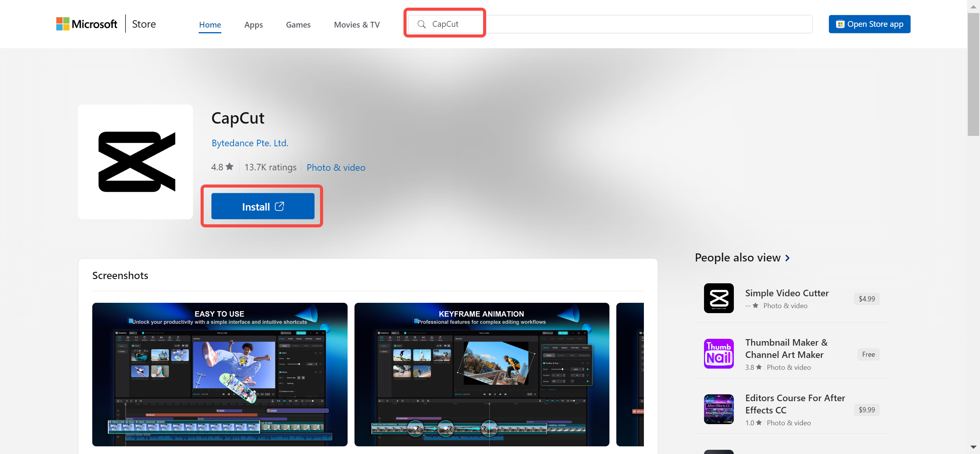This screenshot has height=454, width=980.
Task: Expand the People also view section
Action: tap(787, 258)
